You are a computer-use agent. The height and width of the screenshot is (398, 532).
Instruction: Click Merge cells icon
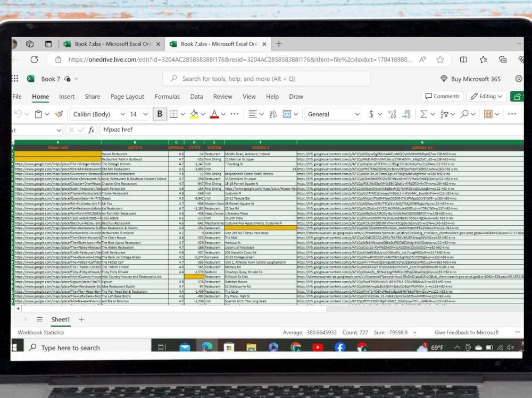(x=287, y=114)
